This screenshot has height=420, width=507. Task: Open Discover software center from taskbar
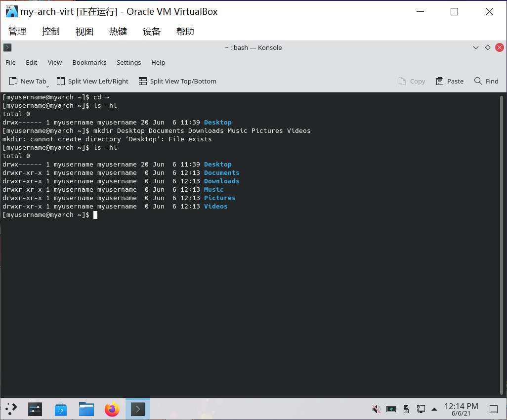pos(61,409)
